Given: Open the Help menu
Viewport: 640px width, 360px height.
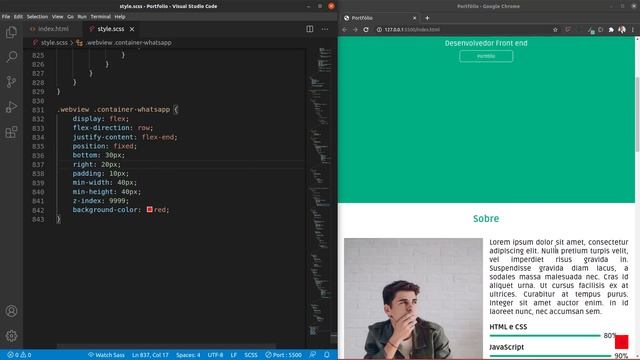Looking at the screenshot, I should (x=120, y=17).
